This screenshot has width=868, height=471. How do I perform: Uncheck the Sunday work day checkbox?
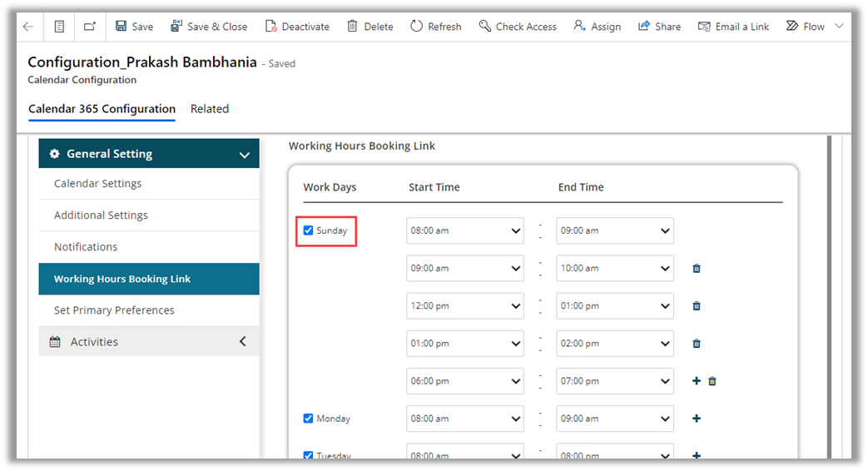(x=308, y=231)
